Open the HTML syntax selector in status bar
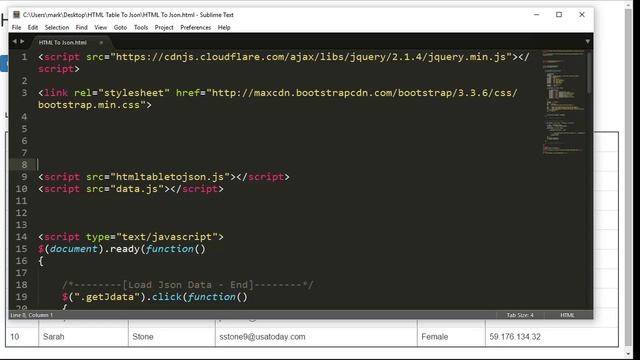 tap(567, 315)
